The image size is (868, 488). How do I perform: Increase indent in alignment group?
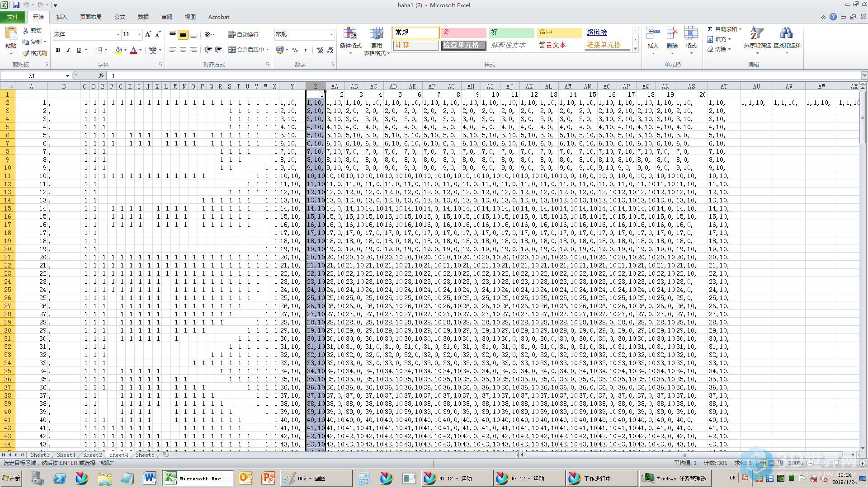pyautogui.click(x=218, y=50)
